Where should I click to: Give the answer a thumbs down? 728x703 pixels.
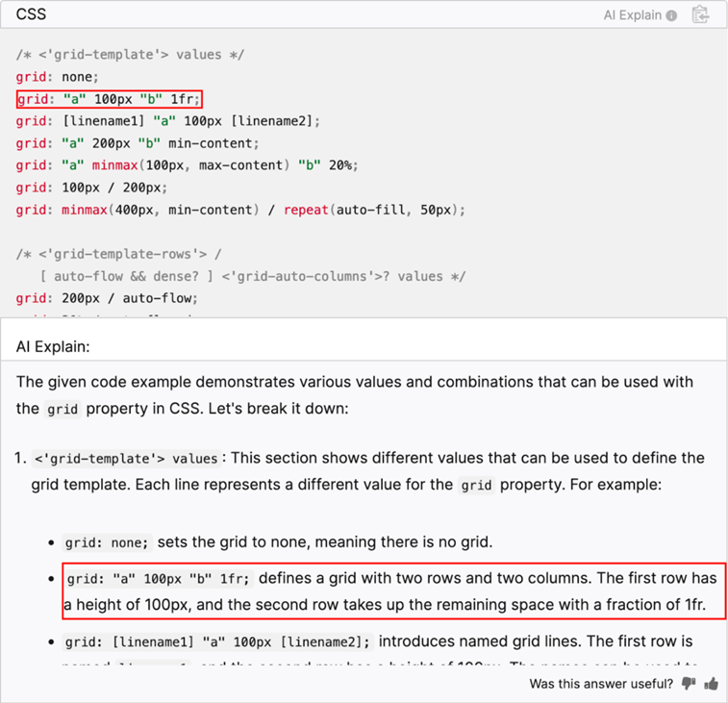click(689, 684)
